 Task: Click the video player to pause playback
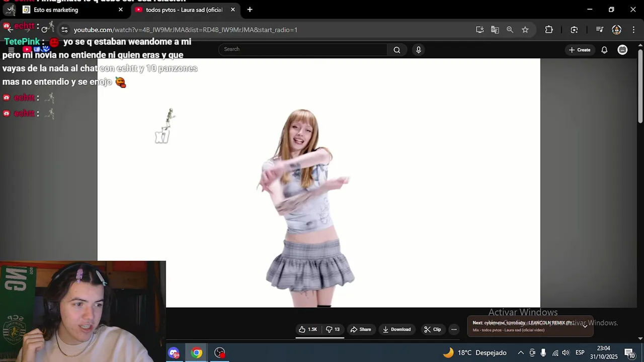coord(318,183)
